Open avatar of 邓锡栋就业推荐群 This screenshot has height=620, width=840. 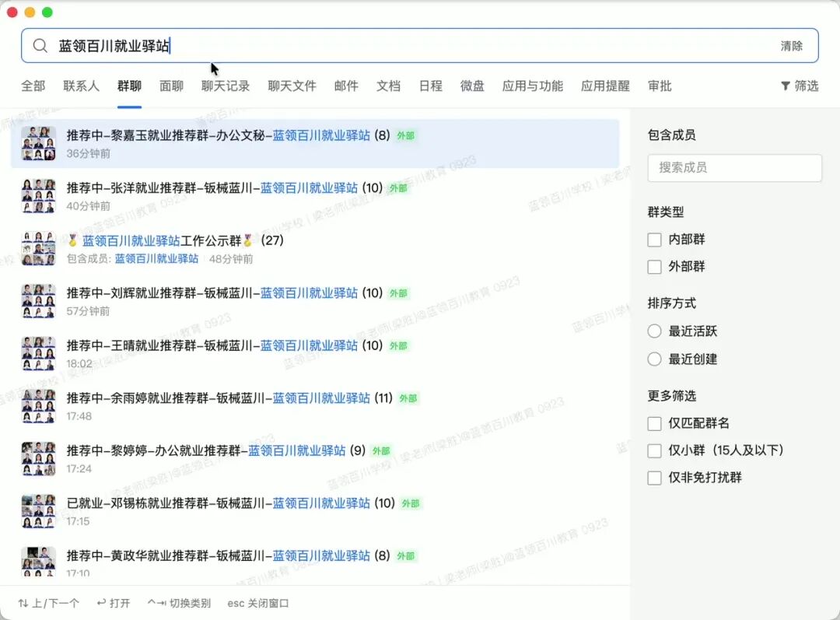point(39,511)
